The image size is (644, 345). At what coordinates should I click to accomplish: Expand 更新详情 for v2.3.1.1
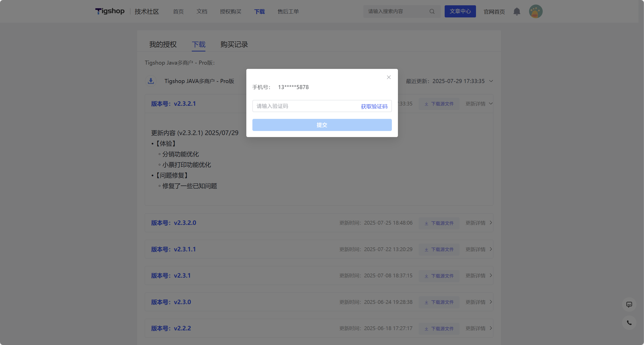coord(479,249)
